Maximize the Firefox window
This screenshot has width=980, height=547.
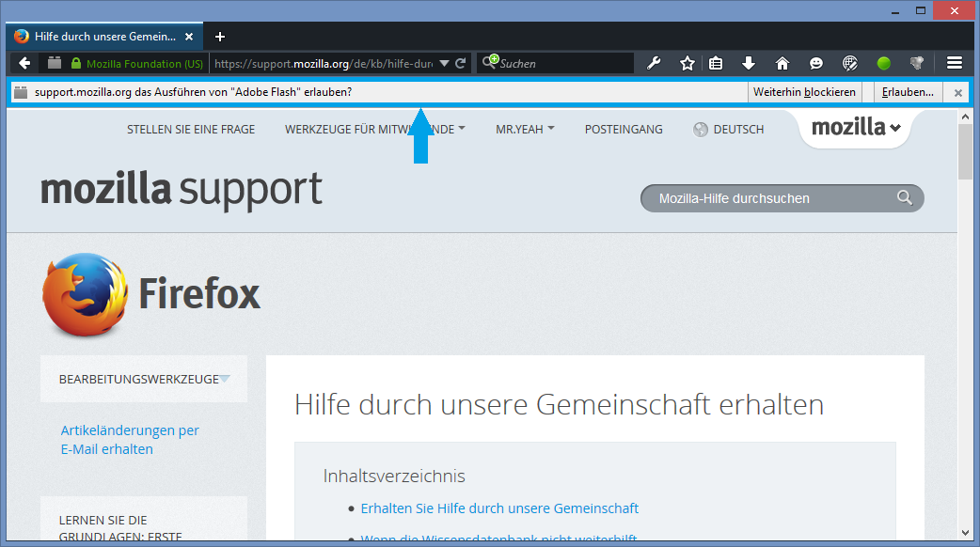(921, 10)
